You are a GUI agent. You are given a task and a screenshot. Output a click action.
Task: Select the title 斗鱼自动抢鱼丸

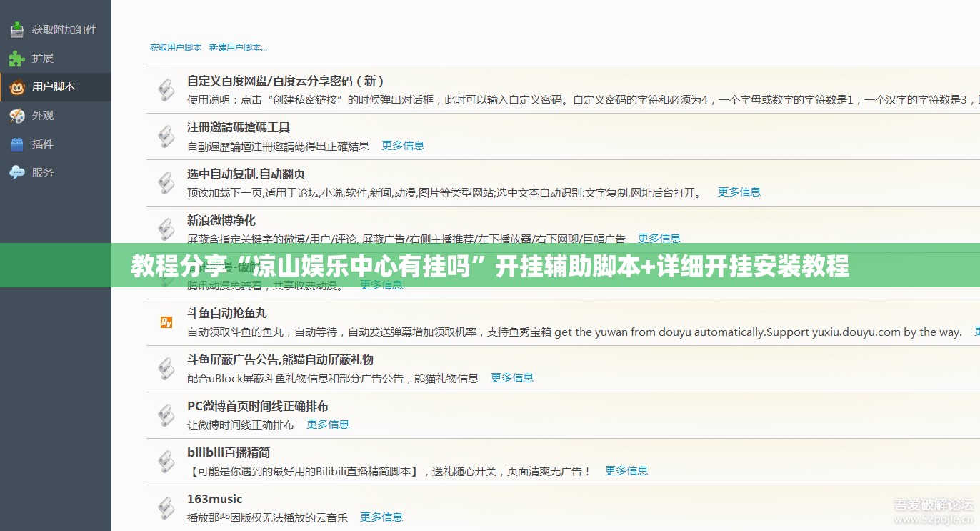point(227,314)
